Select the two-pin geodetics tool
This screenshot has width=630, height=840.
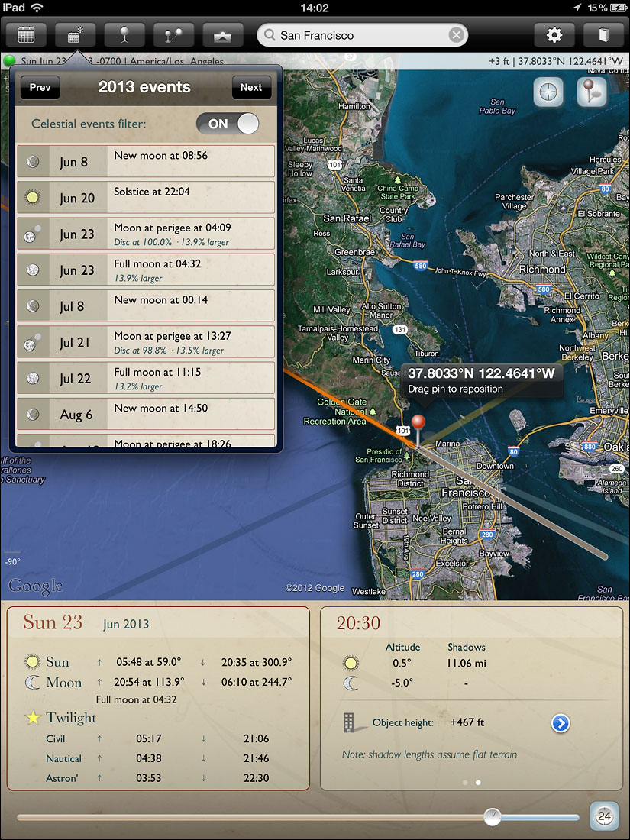[x=173, y=35]
